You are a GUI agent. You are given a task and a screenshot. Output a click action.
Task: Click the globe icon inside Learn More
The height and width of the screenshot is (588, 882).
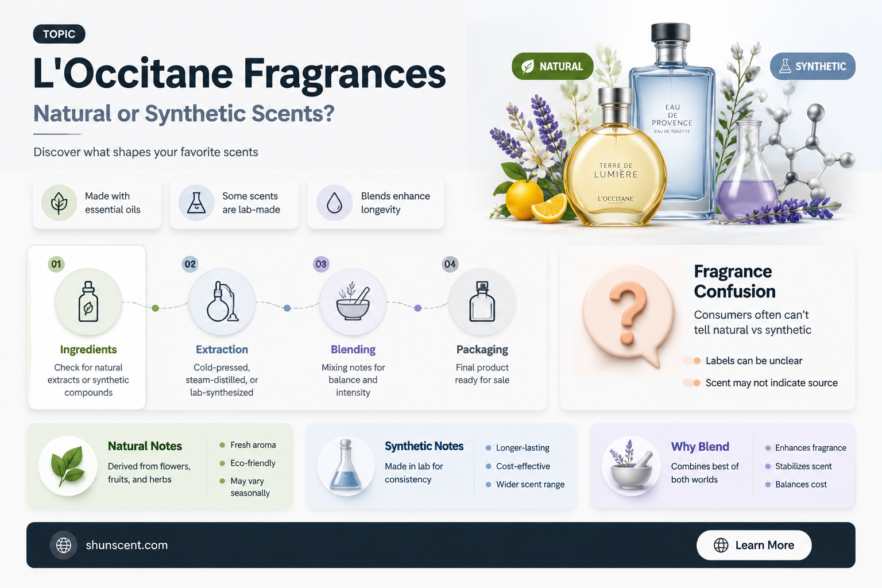coord(721,545)
